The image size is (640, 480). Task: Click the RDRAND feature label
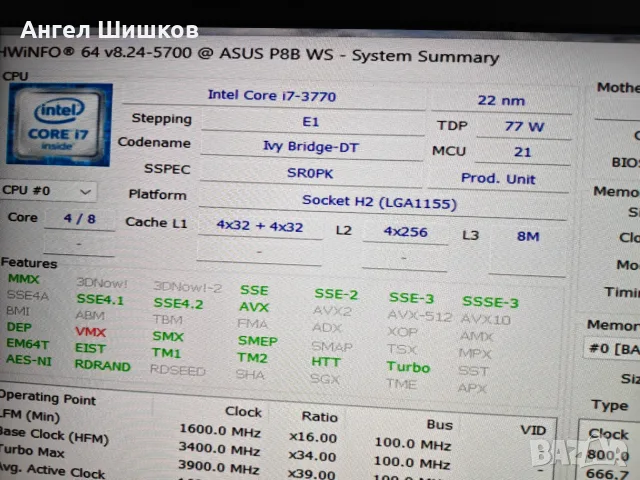coord(102,366)
